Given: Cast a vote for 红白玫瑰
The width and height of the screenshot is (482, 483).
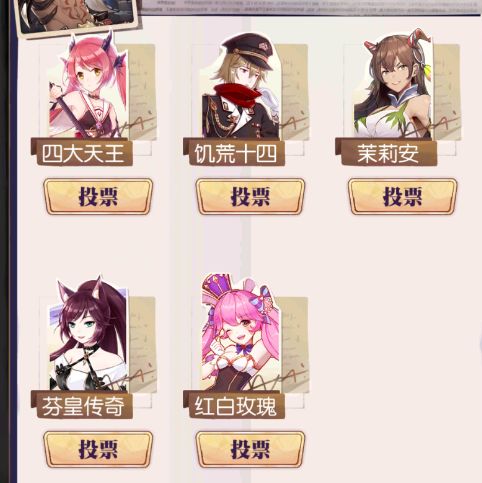Looking at the screenshot, I should [x=250, y=449].
